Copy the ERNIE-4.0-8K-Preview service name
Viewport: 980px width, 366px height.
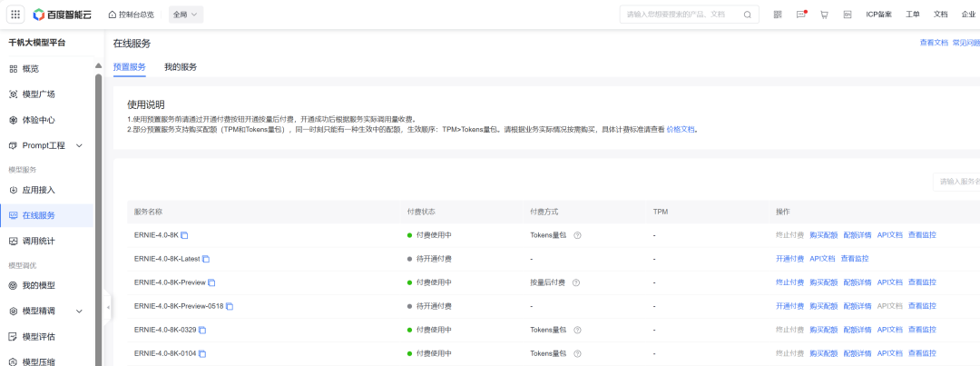pos(211,282)
